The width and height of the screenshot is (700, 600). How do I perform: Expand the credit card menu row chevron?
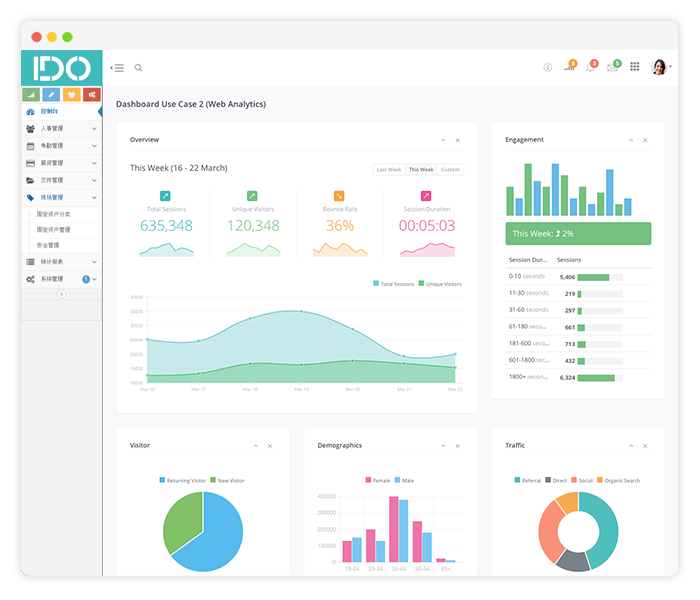pyautogui.click(x=94, y=163)
